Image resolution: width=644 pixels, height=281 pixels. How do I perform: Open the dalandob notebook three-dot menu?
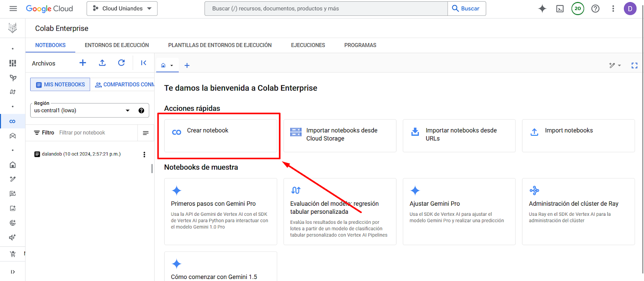(144, 155)
